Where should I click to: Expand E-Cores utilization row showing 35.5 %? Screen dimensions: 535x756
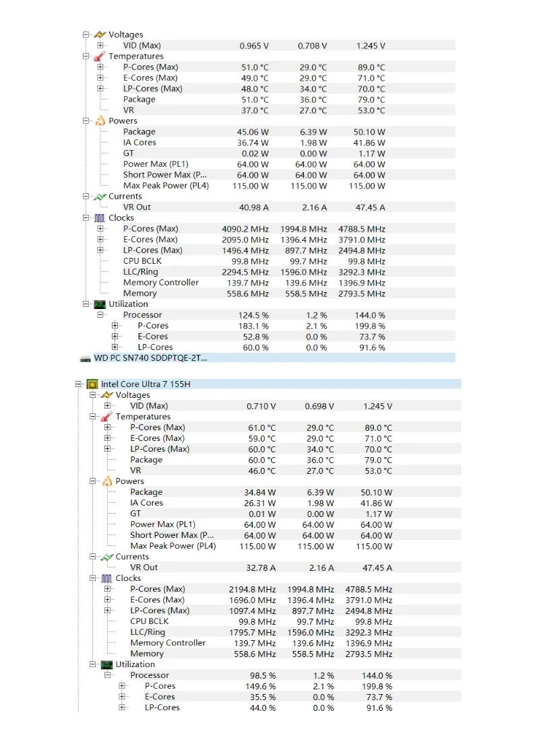point(122,696)
